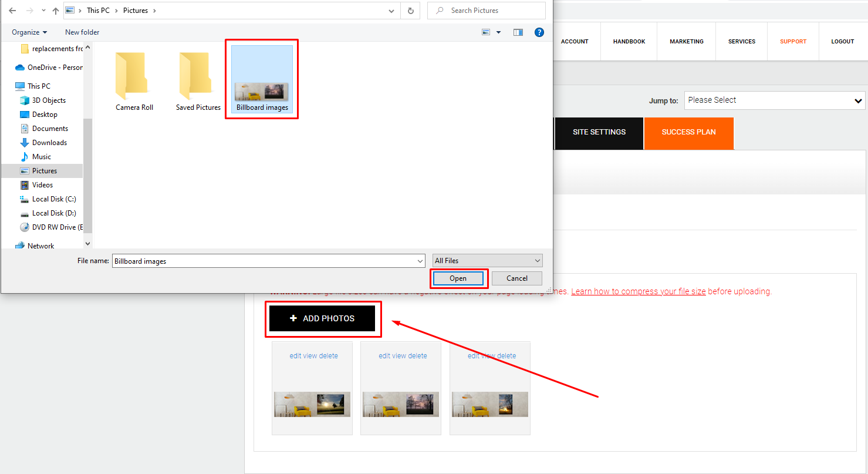The height and width of the screenshot is (474, 868).
Task: Expand the Organize dropdown menu
Action: (29, 32)
